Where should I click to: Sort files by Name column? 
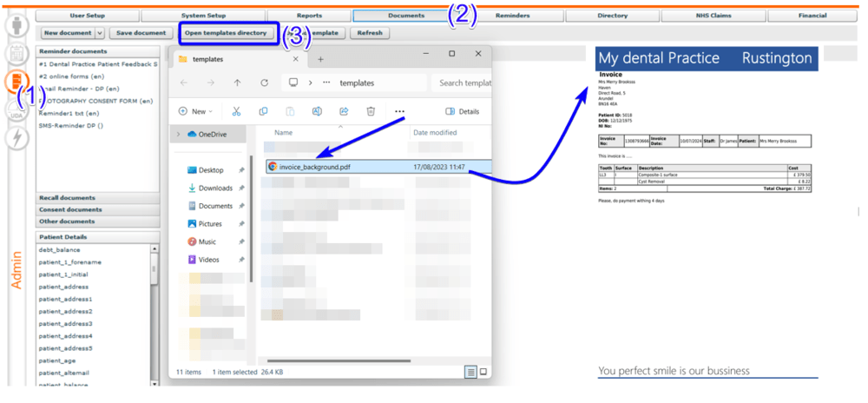pos(284,133)
